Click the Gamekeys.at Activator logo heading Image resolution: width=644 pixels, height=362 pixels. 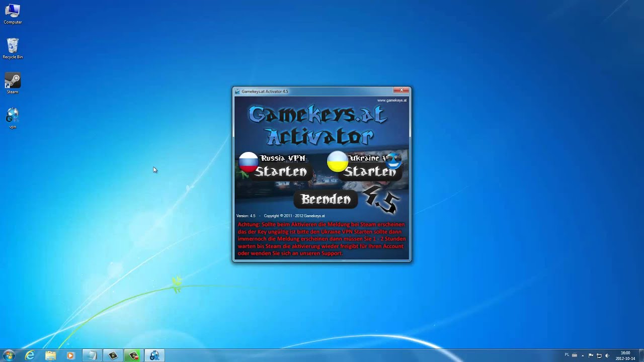(318, 125)
